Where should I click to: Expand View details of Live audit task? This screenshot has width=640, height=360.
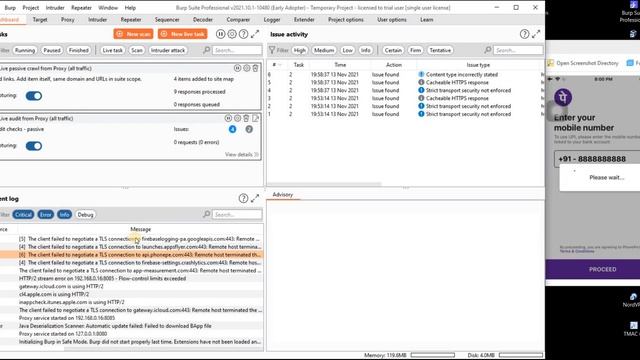(242, 155)
